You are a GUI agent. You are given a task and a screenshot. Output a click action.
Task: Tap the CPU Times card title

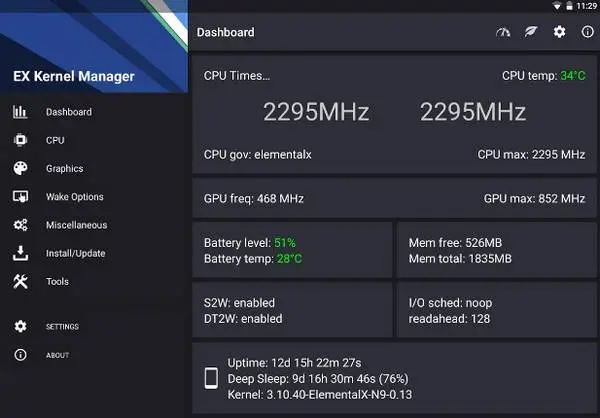click(x=237, y=75)
